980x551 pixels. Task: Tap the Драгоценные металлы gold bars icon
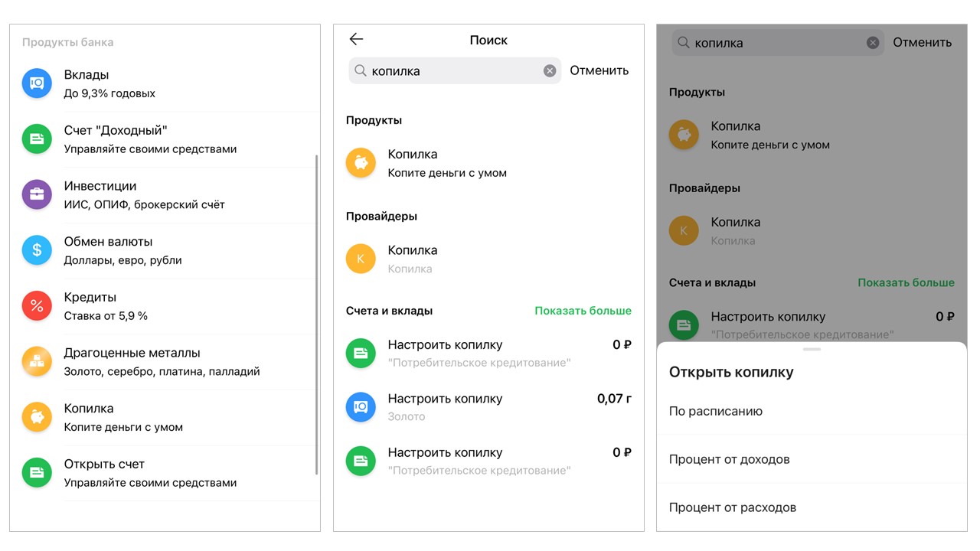[37, 361]
